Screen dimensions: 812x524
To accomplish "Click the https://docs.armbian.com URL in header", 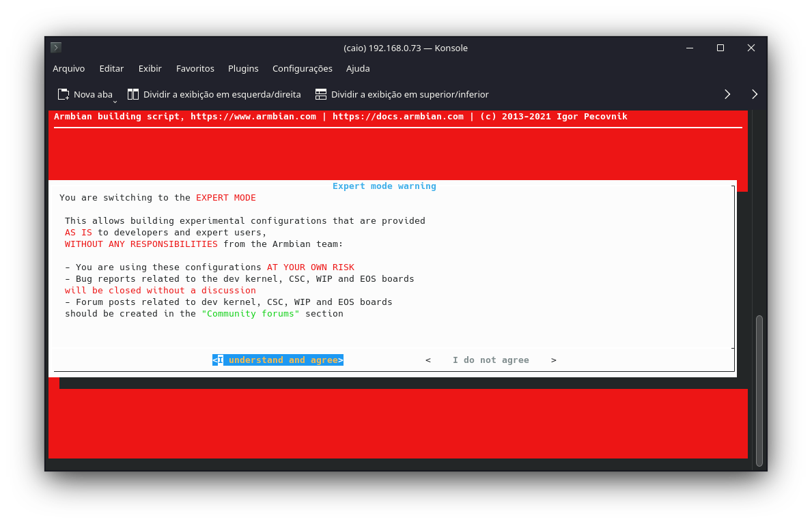I will 397,117.
